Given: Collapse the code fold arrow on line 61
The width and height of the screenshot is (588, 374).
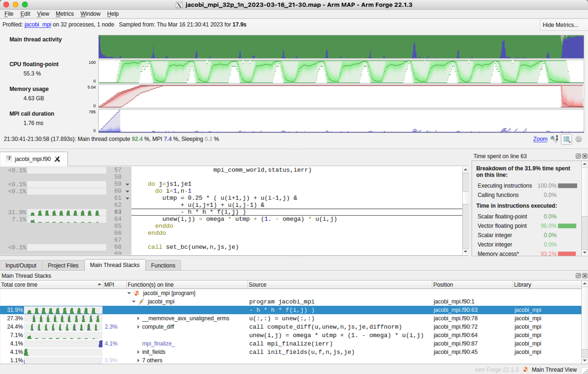Looking at the screenshot, I should [x=128, y=198].
